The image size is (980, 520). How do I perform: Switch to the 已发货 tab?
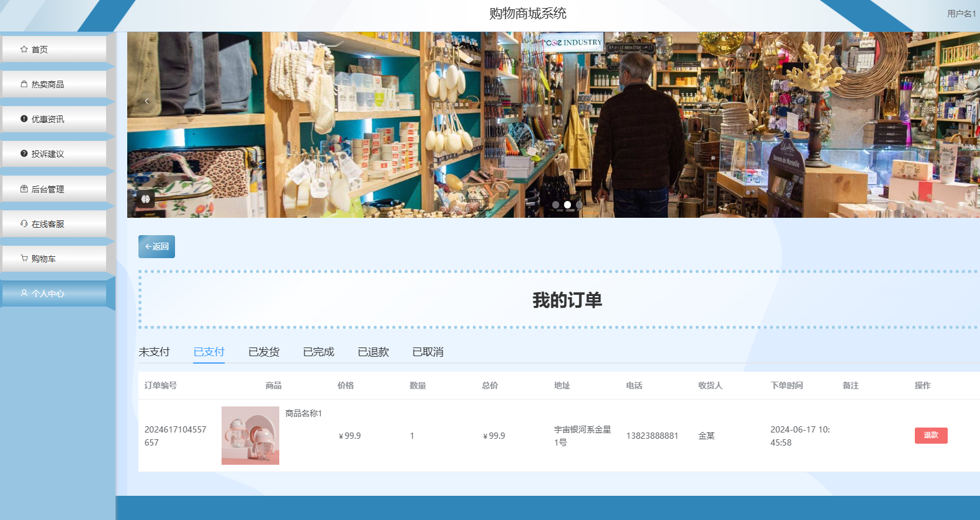264,352
